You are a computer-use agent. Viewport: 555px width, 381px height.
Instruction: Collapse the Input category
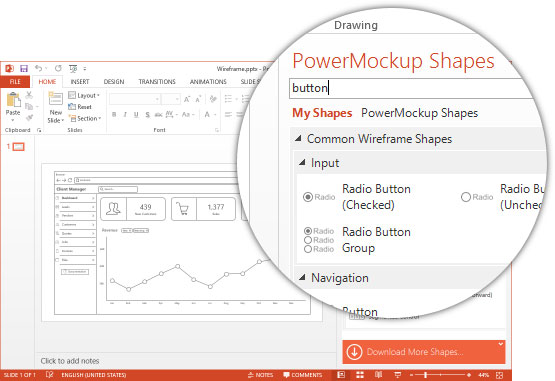coord(302,163)
